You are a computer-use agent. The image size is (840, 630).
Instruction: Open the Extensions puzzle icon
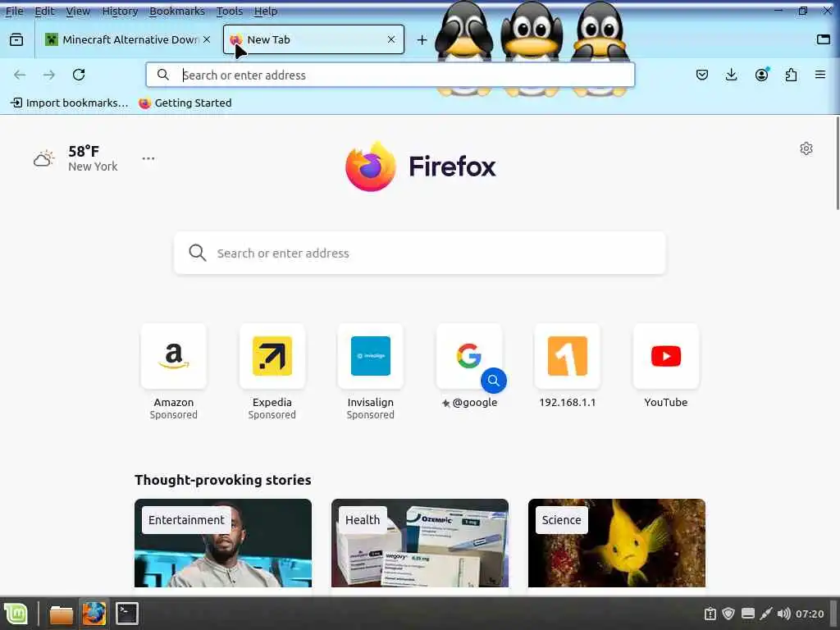[x=791, y=75]
